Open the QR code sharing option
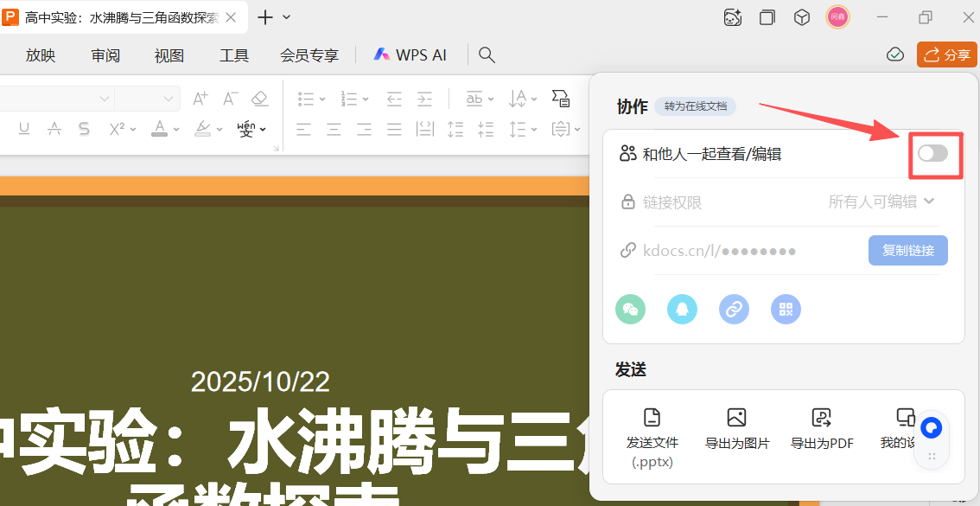The height and width of the screenshot is (506, 980). pos(786,309)
